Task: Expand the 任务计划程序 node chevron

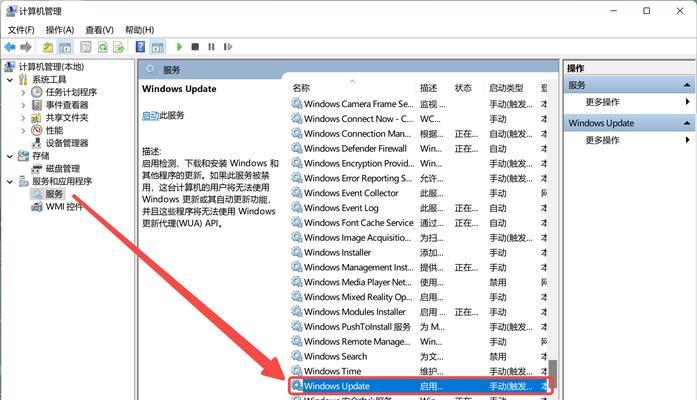Action: point(23,92)
